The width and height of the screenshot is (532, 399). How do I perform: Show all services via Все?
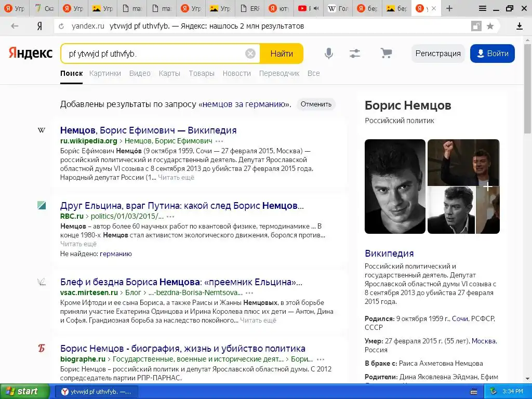(313, 73)
